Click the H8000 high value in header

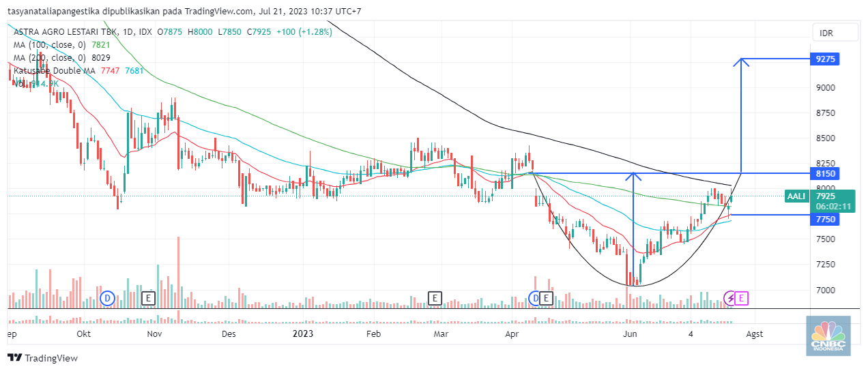coord(201,32)
